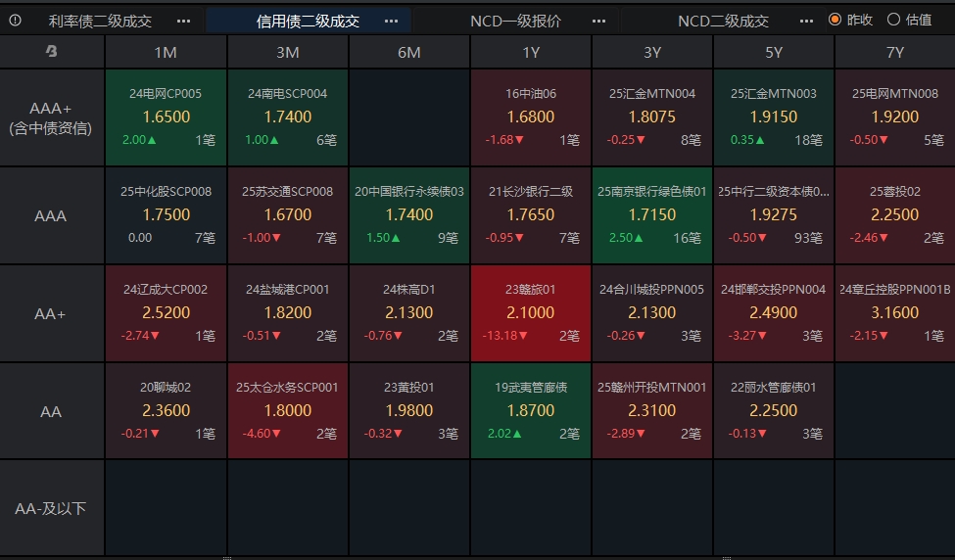Open the 22丽水管廊债01 cell
The width and height of the screenshot is (955, 560).
click(774, 411)
